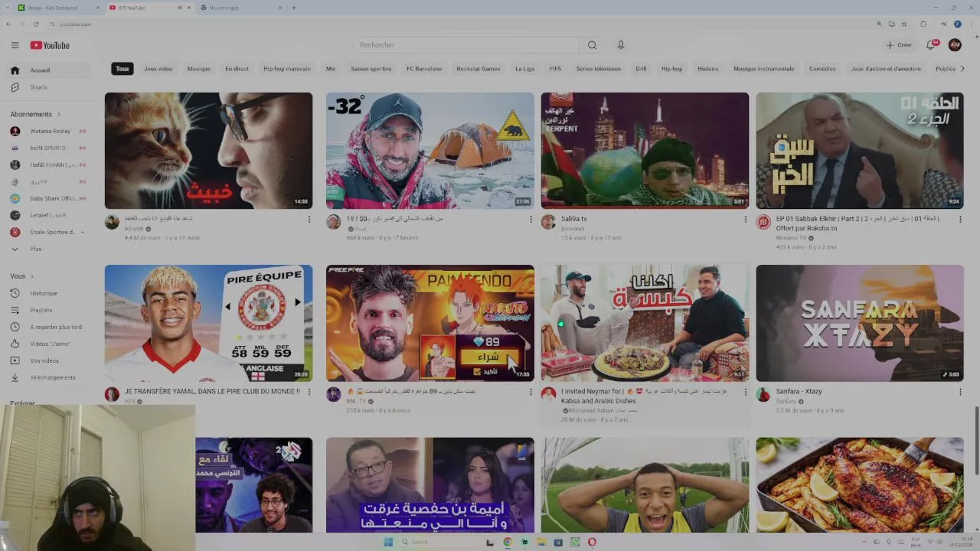Open the YouTube hamburger guide menu
Screen dimensions: 980x551
click(15, 45)
